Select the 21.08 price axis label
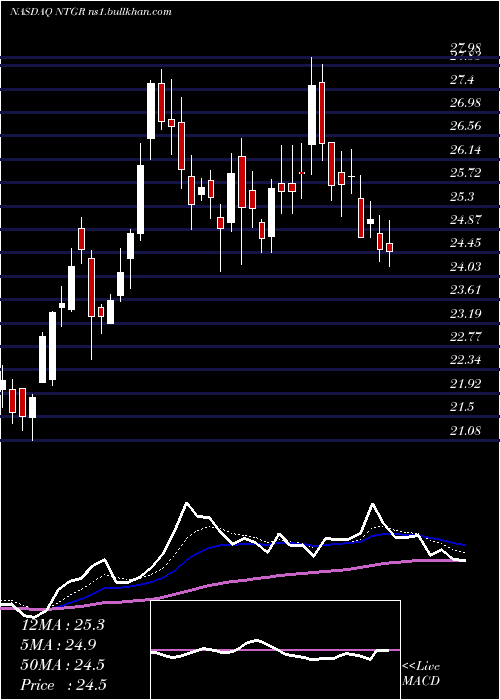500x700 pixels. click(466, 430)
